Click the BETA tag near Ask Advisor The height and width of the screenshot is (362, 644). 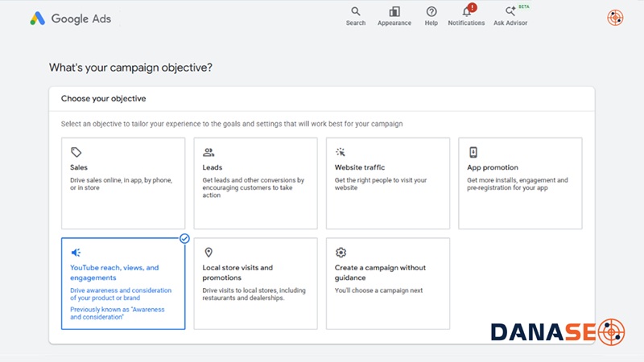click(524, 6)
